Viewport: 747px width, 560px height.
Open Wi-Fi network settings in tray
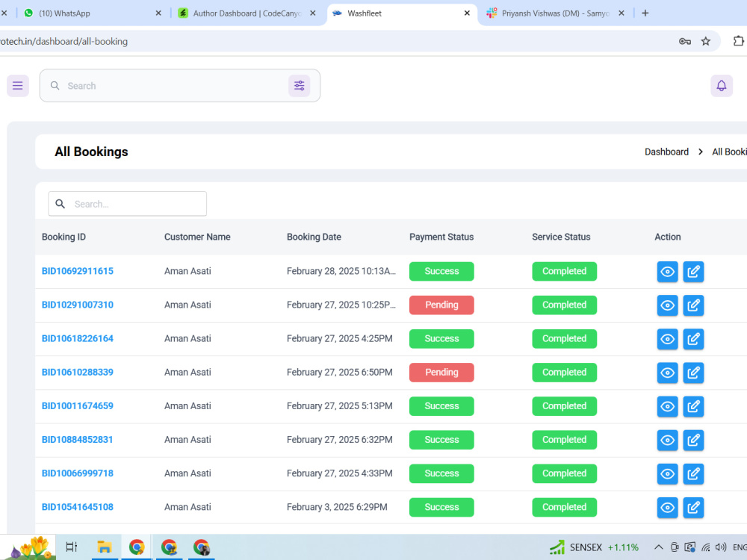(x=706, y=547)
